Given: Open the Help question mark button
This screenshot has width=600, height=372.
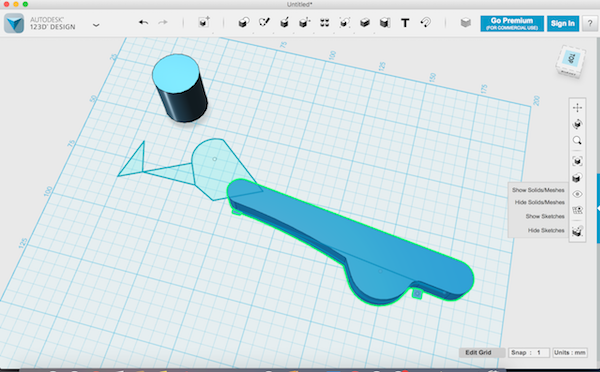Looking at the screenshot, I should coord(590,23).
